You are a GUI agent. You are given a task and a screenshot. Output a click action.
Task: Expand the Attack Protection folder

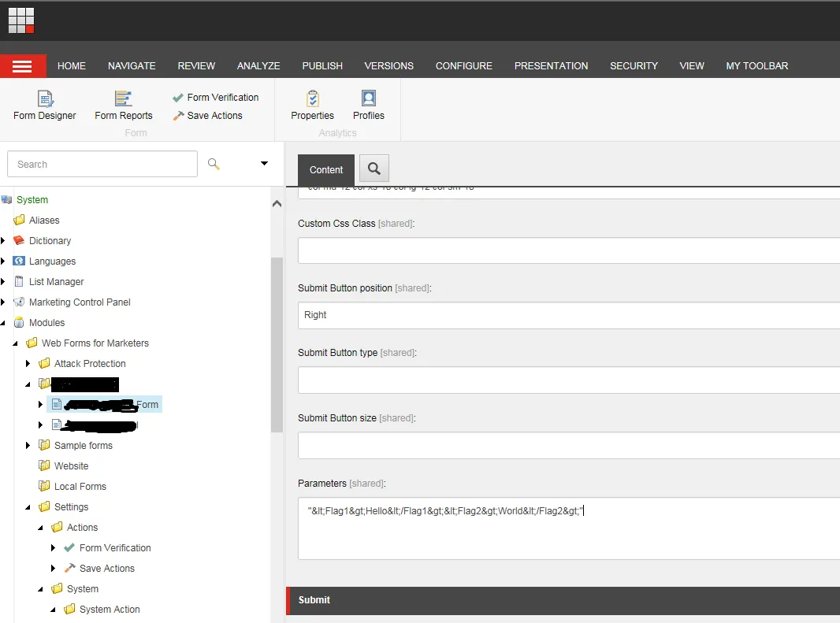[28, 364]
